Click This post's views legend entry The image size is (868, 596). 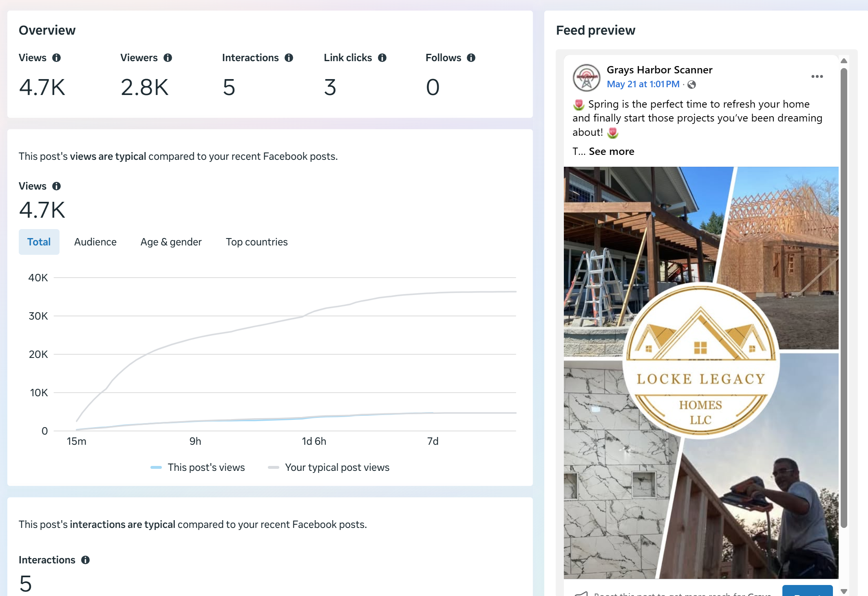[x=198, y=468]
